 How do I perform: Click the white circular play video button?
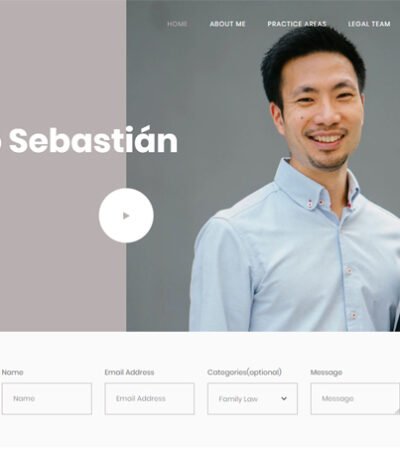(x=126, y=215)
